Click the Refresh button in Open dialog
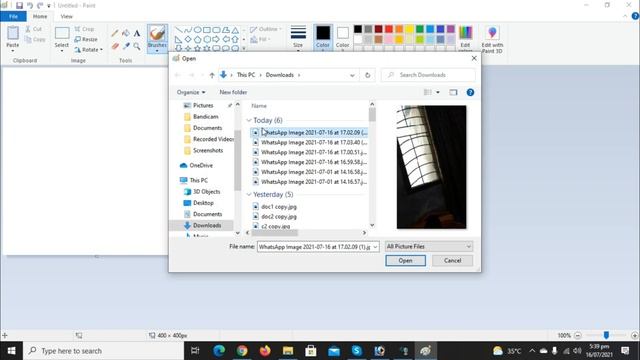This screenshot has height=360, width=640. tap(367, 75)
